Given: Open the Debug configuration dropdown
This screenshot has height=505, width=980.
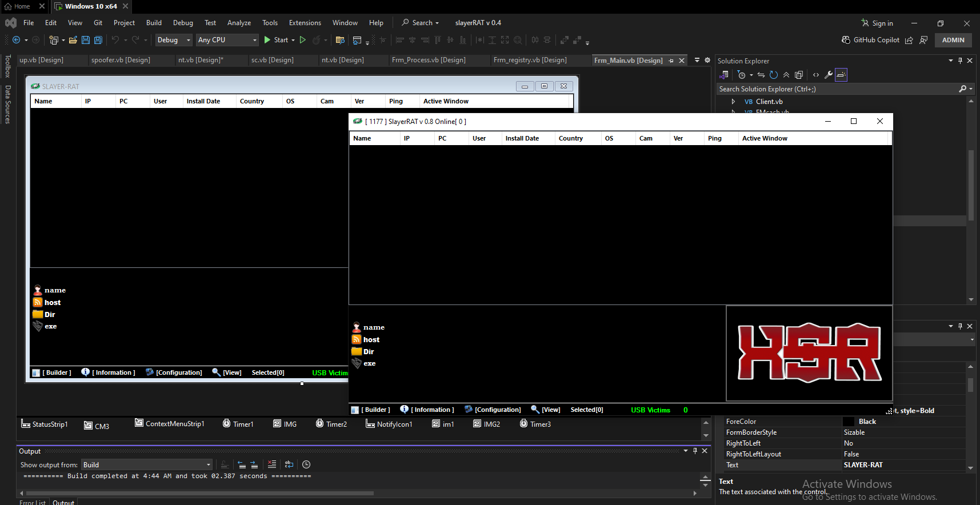Looking at the screenshot, I should pyautogui.click(x=174, y=40).
